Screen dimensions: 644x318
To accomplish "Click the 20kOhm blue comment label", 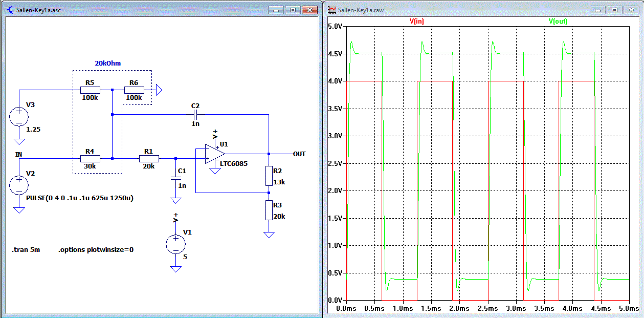I will pyautogui.click(x=107, y=63).
